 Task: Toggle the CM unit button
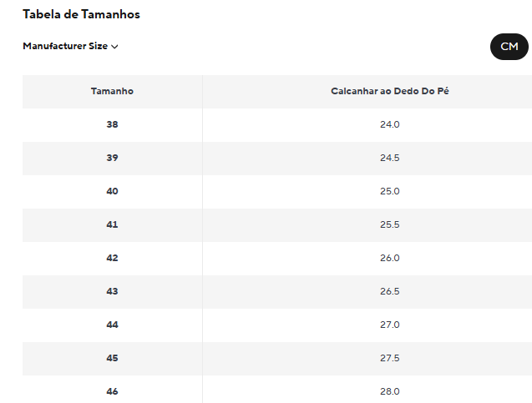point(509,47)
